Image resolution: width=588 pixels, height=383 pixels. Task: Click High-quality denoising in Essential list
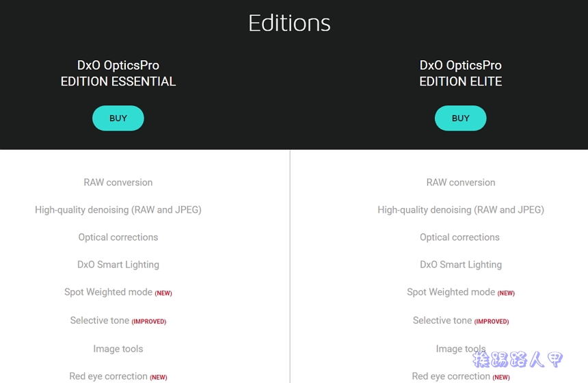pyautogui.click(x=118, y=210)
